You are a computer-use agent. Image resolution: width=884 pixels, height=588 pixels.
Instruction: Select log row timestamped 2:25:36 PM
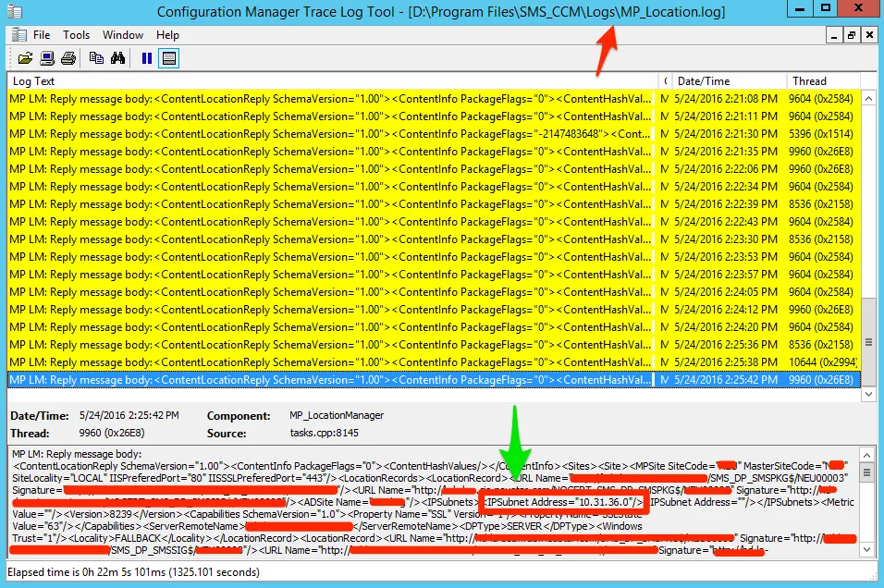click(x=434, y=345)
